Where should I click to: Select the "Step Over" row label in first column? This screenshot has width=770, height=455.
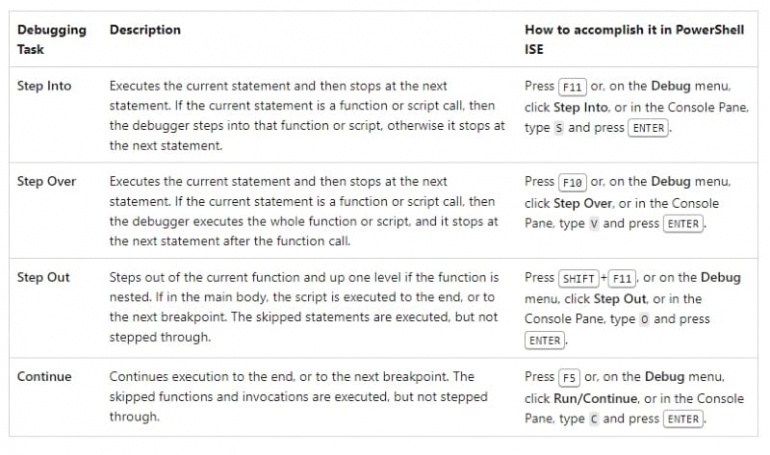[46, 182]
